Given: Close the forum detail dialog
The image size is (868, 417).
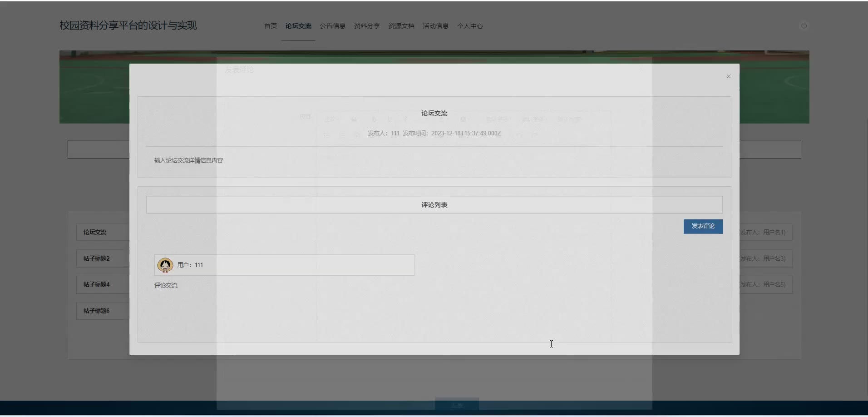Looking at the screenshot, I should point(728,76).
